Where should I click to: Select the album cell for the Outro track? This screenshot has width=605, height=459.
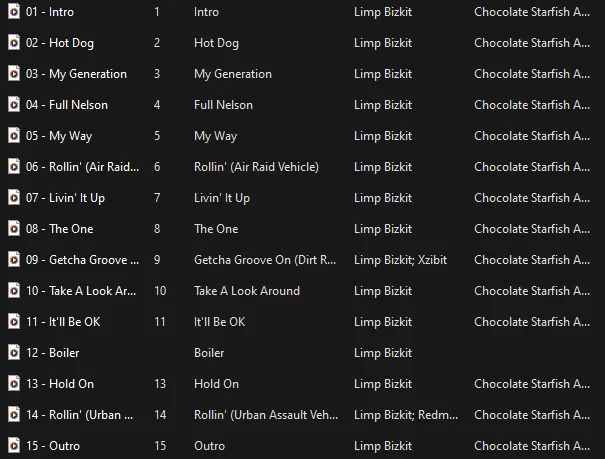pos(532,446)
